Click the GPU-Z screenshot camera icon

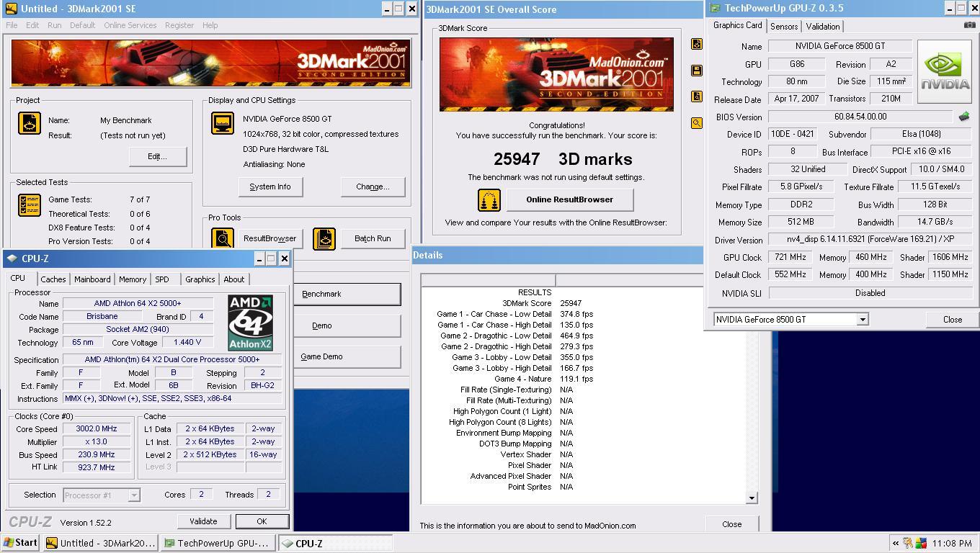click(969, 25)
